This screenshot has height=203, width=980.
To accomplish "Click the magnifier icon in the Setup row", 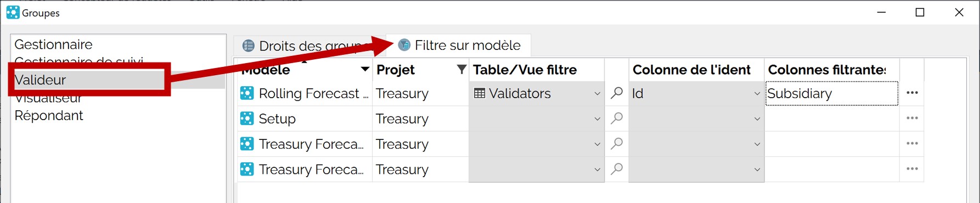I will click(617, 119).
